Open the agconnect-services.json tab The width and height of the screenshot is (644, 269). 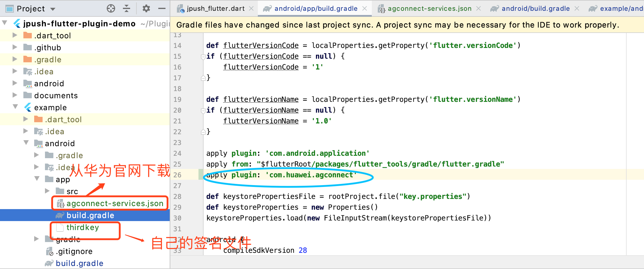430,9
